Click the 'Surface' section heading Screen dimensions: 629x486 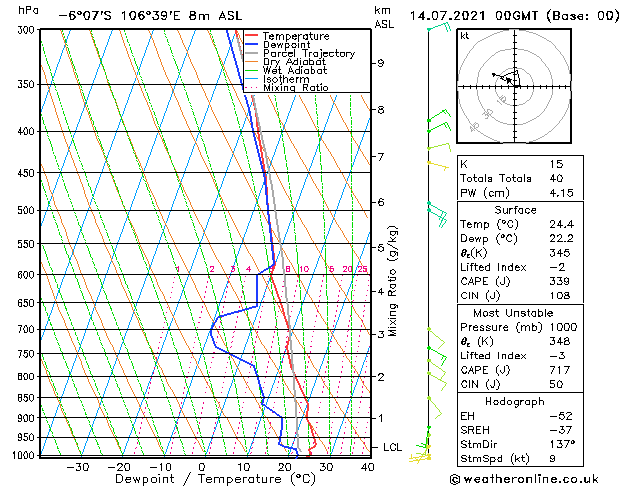(x=515, y=210)
